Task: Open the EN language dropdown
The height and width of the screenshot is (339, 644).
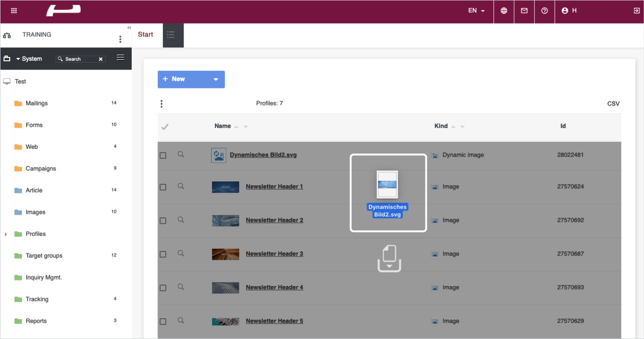Action: coord(476,11)
